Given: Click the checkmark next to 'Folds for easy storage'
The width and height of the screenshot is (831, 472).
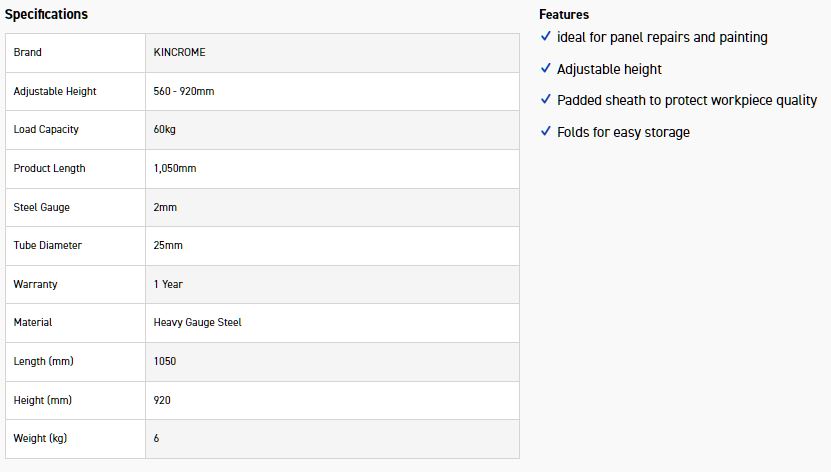Looking at the screenshot, I should click(545, 132).
